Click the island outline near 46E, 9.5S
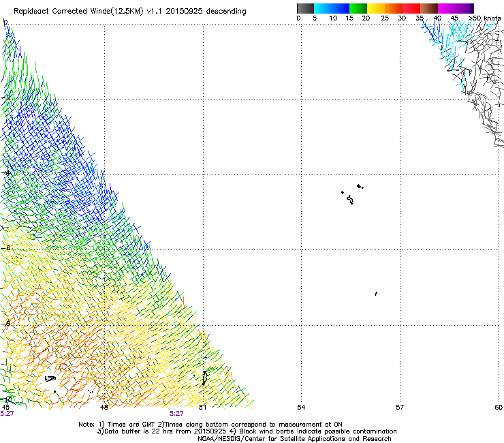This screenshot has height=443, width=504. tap(50, 379)
